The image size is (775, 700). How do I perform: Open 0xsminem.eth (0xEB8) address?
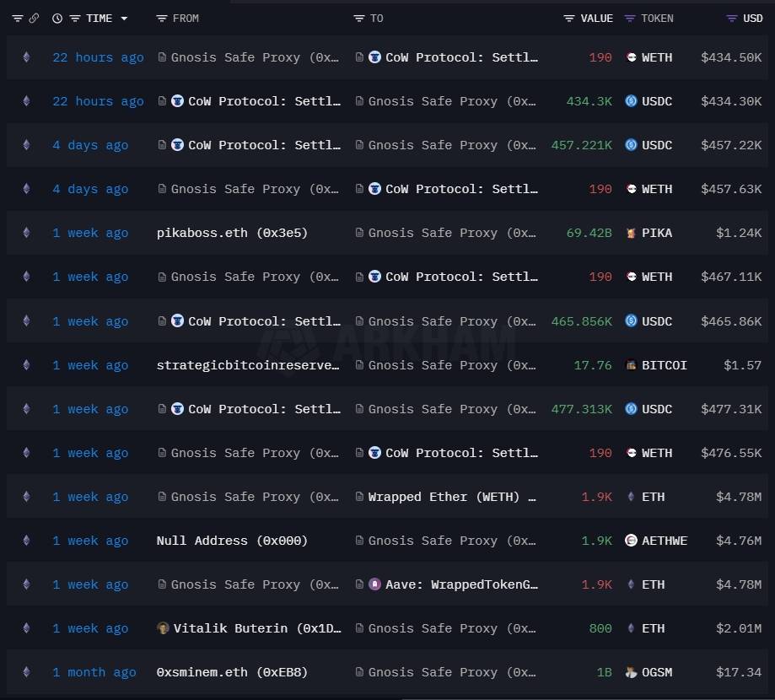232,672
